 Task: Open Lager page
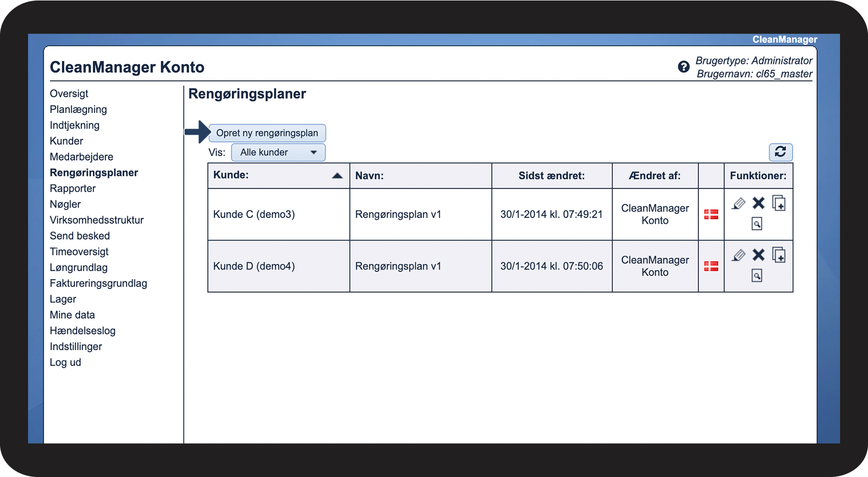click(x=63, y=299)
